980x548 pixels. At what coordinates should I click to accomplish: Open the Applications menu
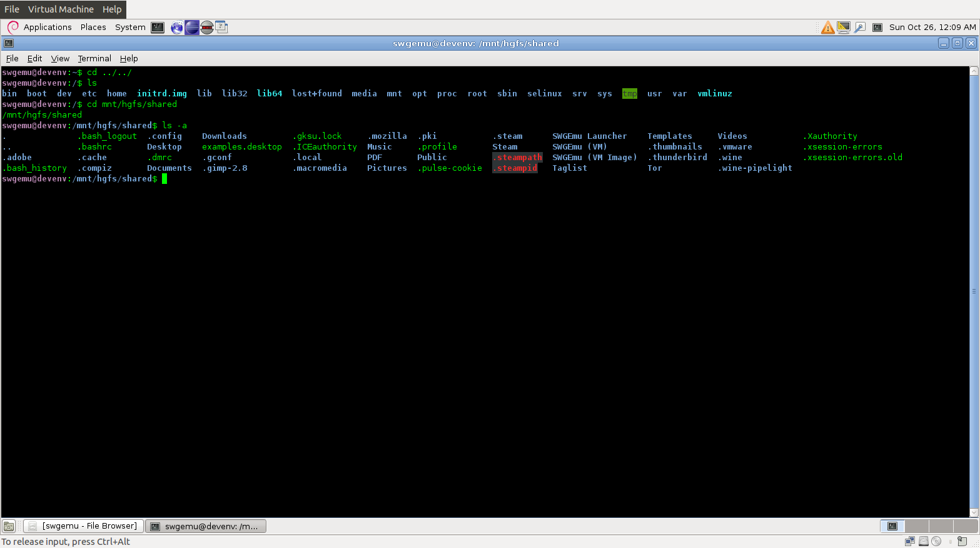point(48,28)
